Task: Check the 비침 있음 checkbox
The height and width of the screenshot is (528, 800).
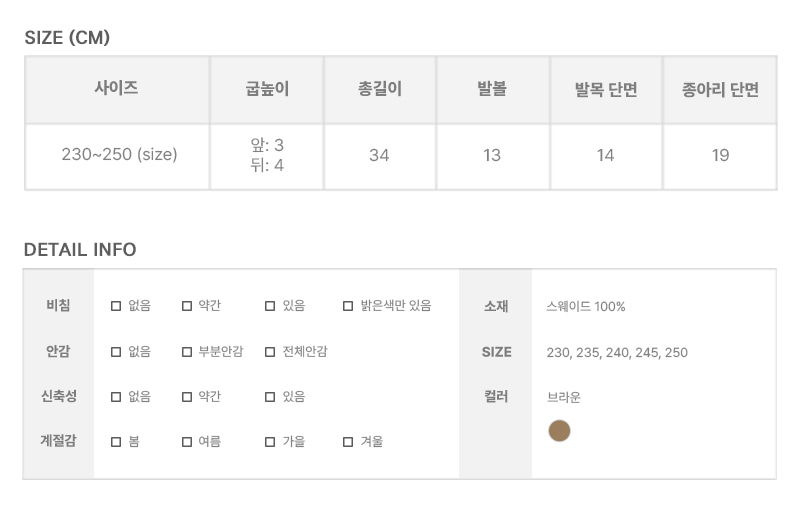Action: pos(270,306)
